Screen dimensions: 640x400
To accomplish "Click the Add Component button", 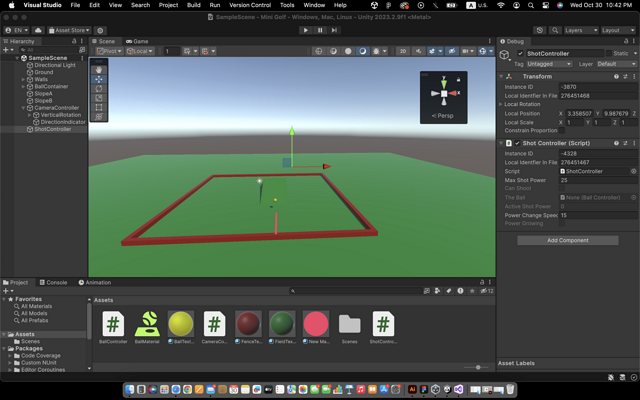I will tap(567, 240).
